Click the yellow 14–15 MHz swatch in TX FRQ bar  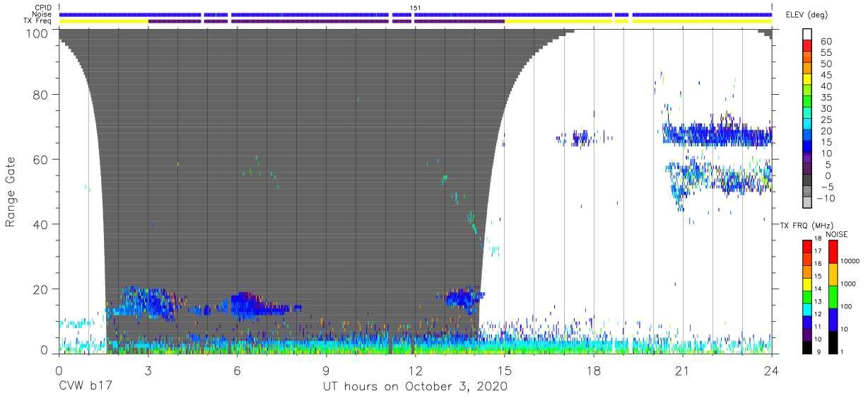807,284
